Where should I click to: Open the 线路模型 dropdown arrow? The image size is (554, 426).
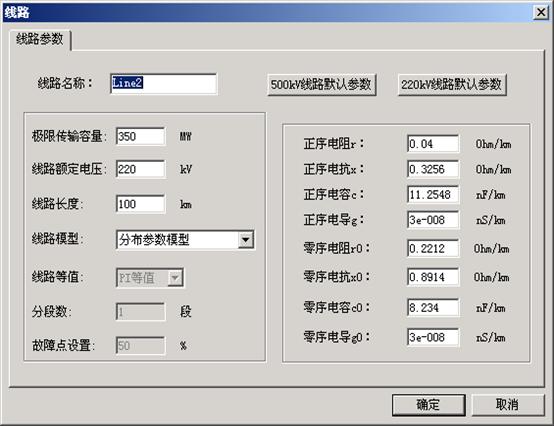[246, 240]
